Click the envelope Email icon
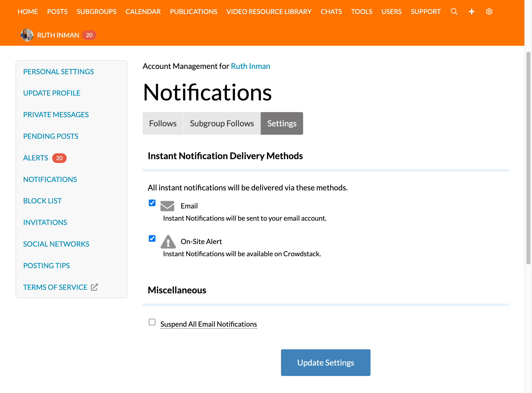The width and height of the screenshot is (532, 393). [167, 206]
